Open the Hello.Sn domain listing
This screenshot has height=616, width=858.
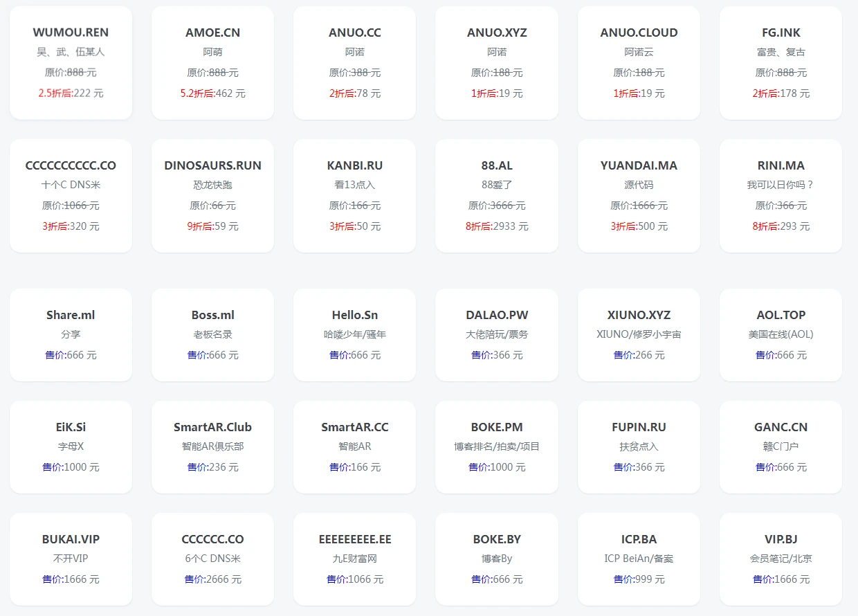click(x=354, y=335)
